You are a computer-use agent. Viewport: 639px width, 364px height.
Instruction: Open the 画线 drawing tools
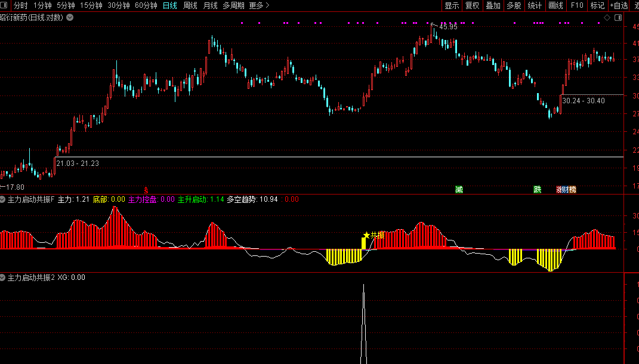555,5
